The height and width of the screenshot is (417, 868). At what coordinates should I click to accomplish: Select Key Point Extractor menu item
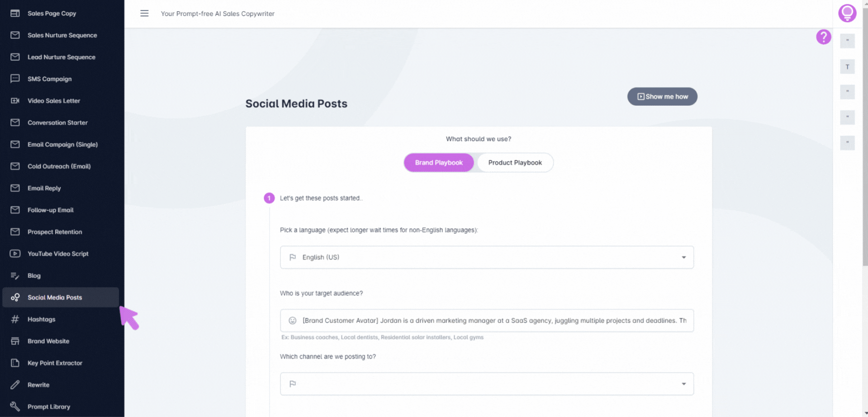coord(55,363)
